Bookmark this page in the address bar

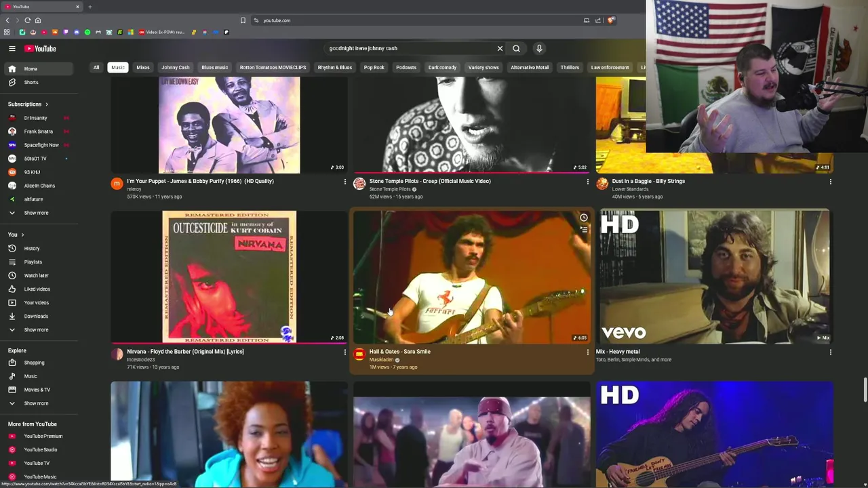pos(243,20)
